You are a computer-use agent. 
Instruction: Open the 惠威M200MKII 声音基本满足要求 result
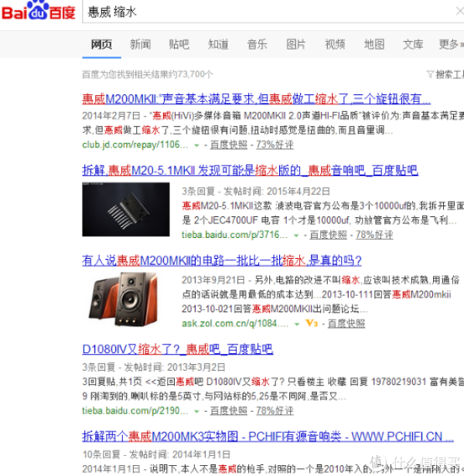coord(256,99)
